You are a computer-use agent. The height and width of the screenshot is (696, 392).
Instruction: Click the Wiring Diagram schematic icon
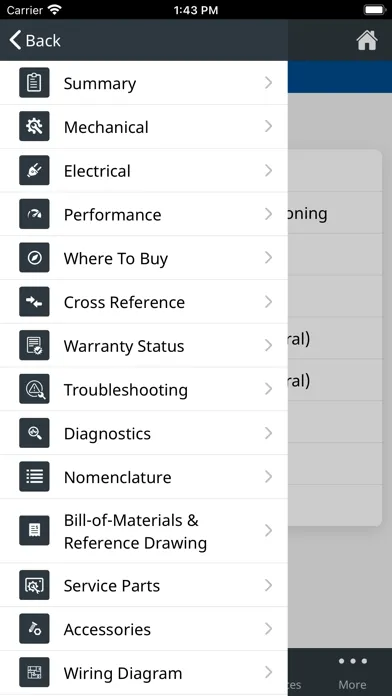(x=34, y=672)
